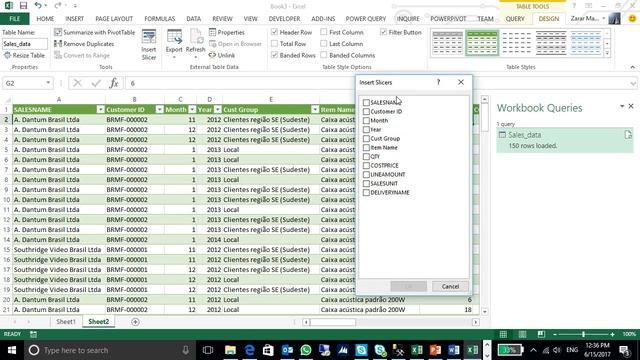The image size is (640, 360).
Task: Open the QUERY table tools tab
Action: pos(515,19)
